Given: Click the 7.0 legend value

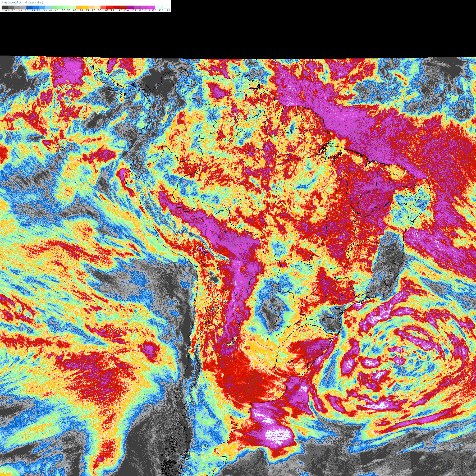Looking at the screenshot, I should (x=88, y=10).
